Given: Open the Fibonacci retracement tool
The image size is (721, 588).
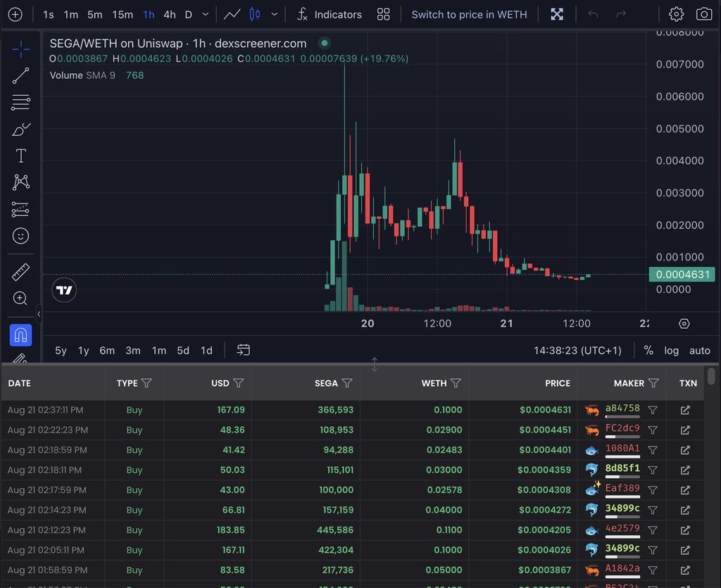Looking at the screenshot, I should tap(20, 102).
